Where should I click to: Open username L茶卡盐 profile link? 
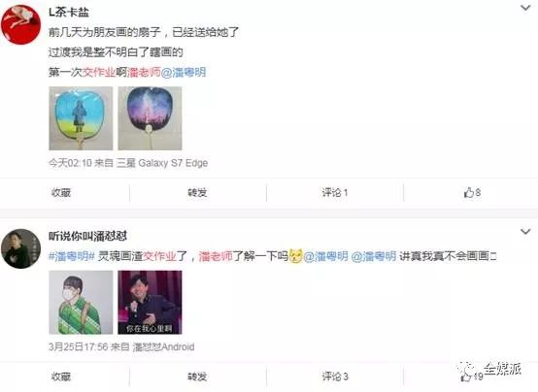tap(69, 13)
